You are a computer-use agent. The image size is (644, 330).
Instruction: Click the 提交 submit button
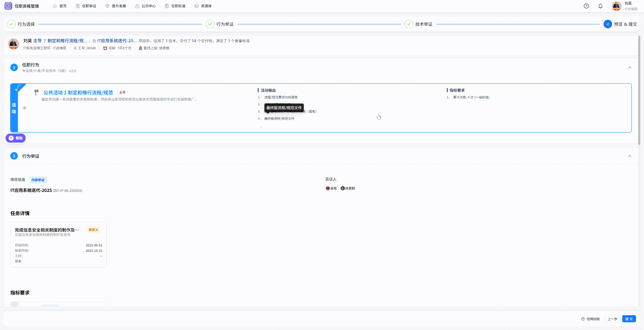point(629,319)
